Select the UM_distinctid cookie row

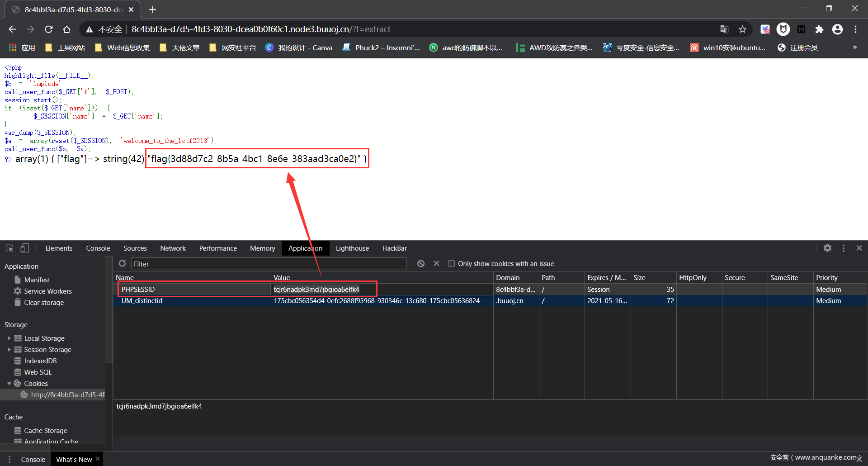coord(142,301)
